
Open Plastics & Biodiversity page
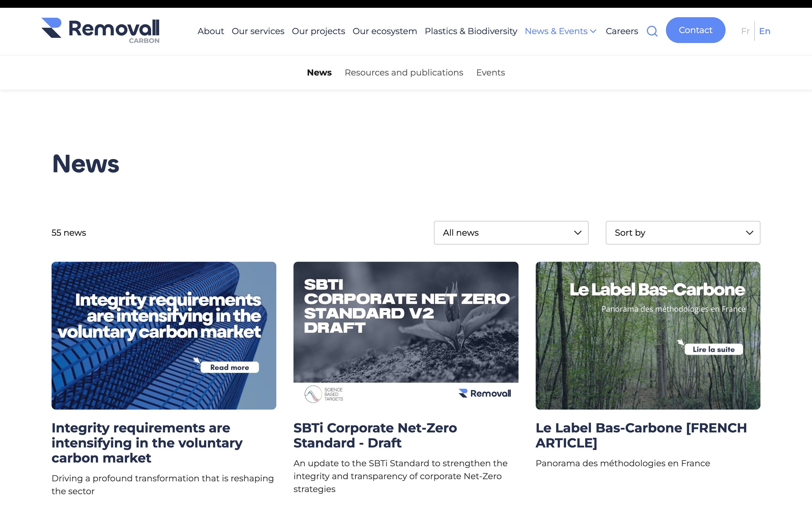click(471, 31)
